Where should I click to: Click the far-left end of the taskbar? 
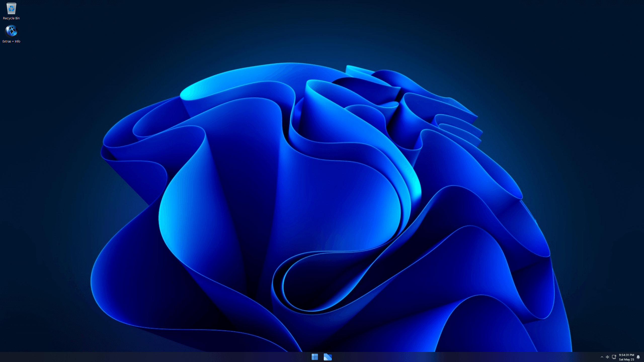pos(3,357)
